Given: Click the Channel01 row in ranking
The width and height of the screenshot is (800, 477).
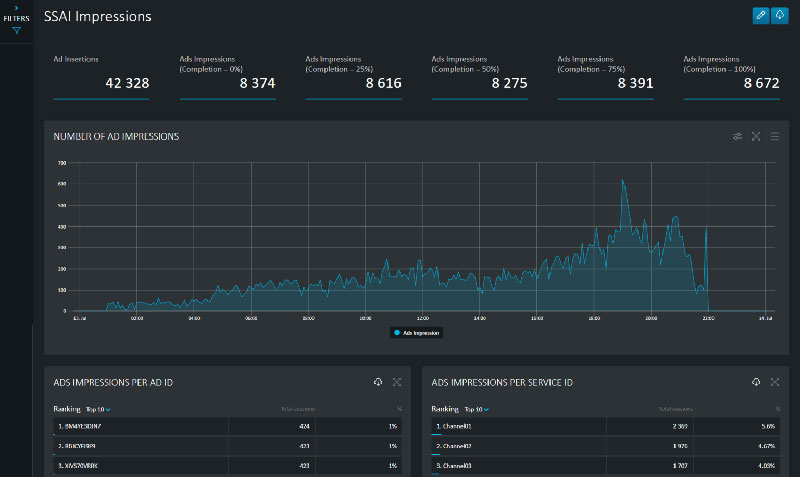Looking at the screenshot, I should 607,425.
